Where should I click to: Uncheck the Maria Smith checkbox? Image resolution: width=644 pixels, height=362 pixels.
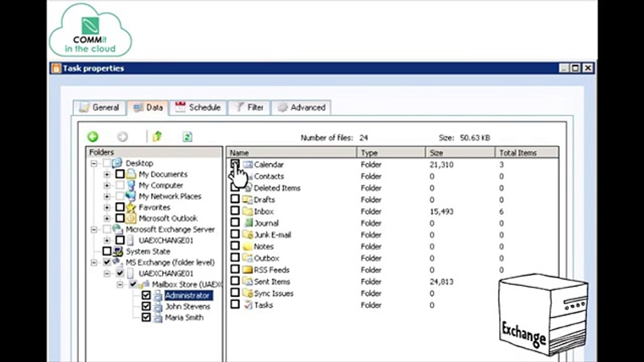[146, 318]
